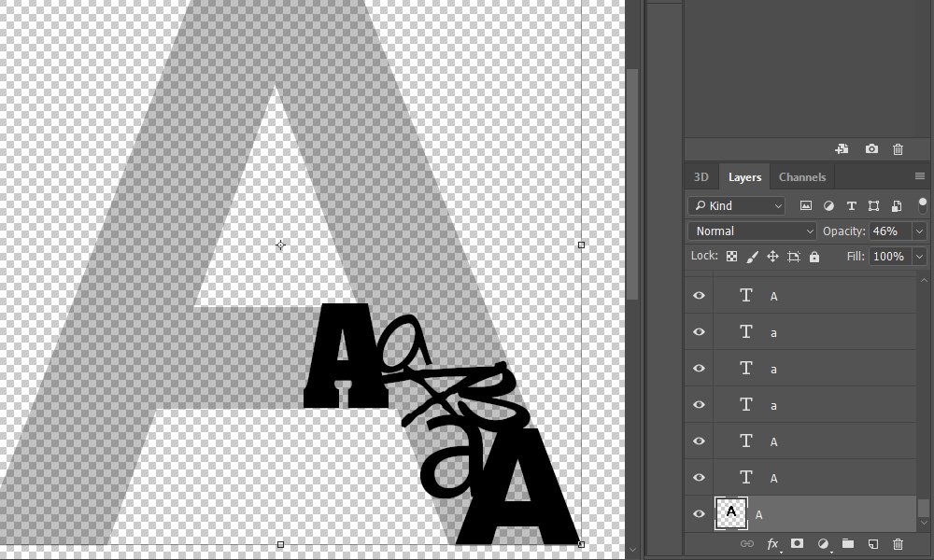Screen dimensions: 934x560
Task: Select the middle lowercase 'a' layer row name
Action: [773, 369]
